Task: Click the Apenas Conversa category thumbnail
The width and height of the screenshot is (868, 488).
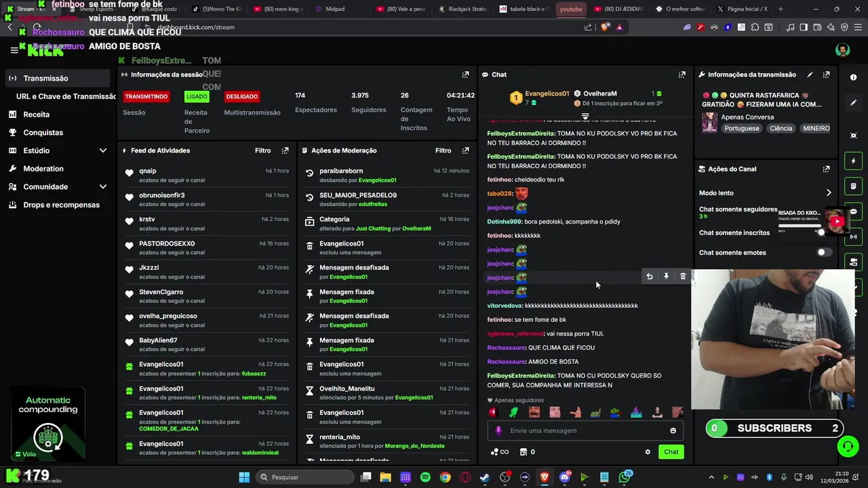Action: 709,122
